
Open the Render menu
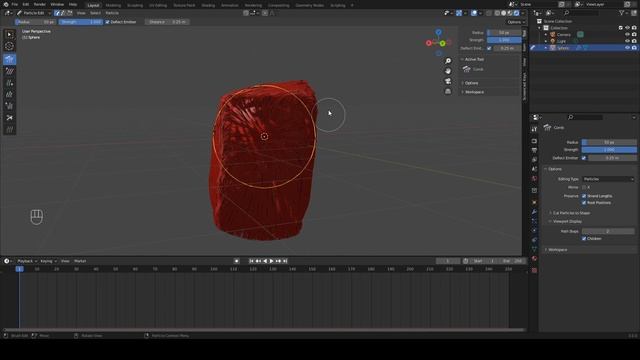tap(40, 4)
